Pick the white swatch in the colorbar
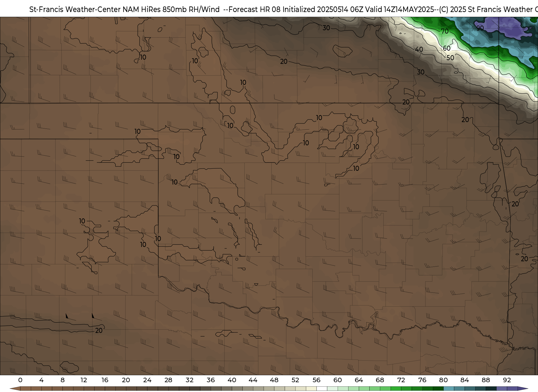Screen dimensions: 538x392 (x=322, y=389)
